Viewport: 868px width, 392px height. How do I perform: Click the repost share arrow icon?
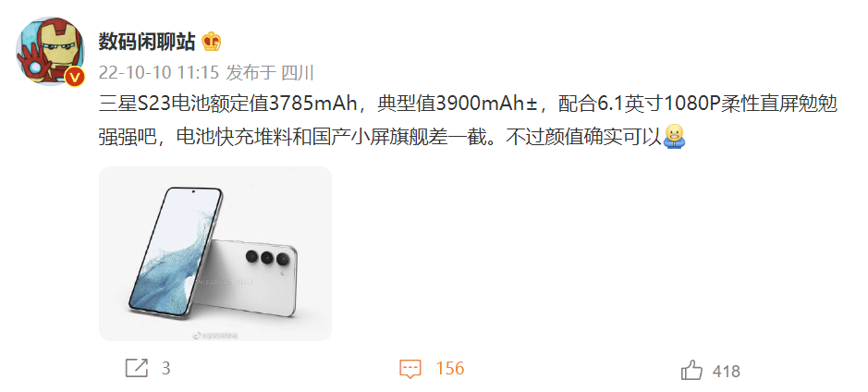tap(137, 369)
